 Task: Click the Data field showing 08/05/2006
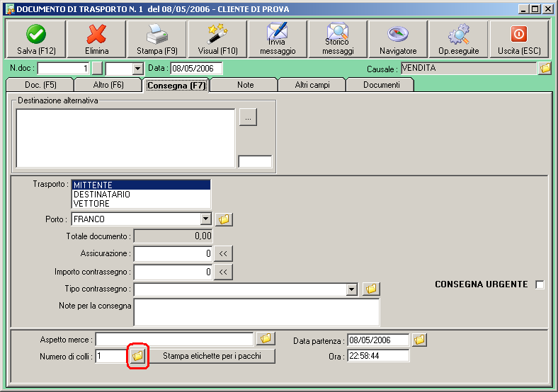pos(196,69)
